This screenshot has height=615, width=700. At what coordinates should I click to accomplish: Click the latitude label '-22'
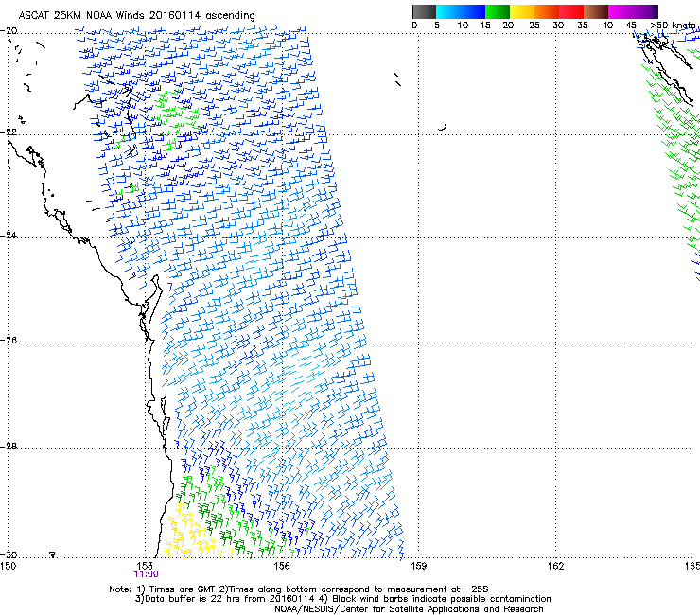pos(9,132)
